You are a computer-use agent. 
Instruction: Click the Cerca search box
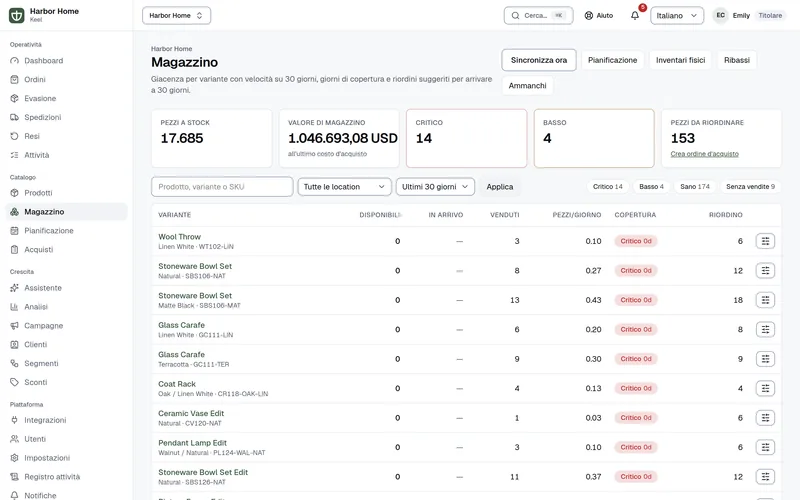point(538,15)
